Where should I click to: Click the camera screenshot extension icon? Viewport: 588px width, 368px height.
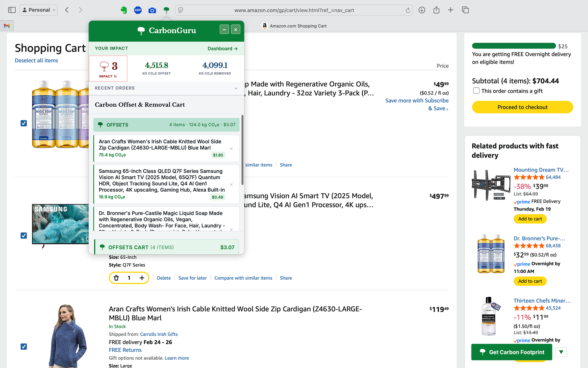(x=152, y=10)
